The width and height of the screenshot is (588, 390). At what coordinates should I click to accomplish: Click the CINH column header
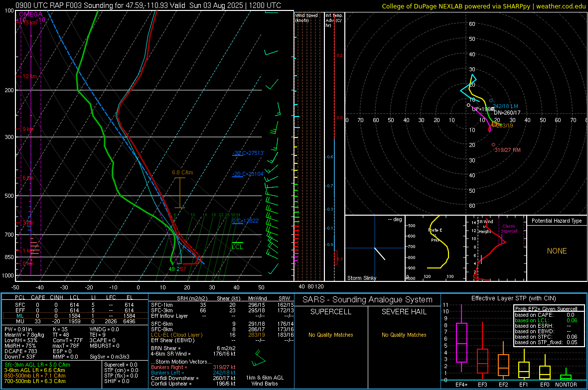coord(57,297)
